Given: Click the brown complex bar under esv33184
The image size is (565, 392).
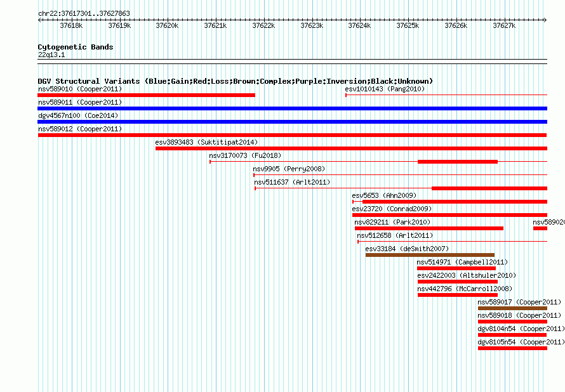Looking at the screenshot, I should pos(430,255).
